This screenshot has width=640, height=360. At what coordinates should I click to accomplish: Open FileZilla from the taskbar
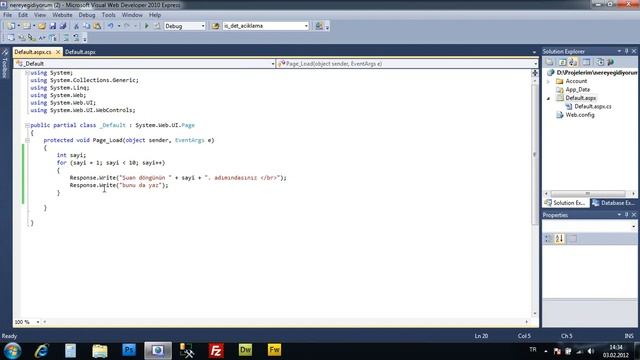(x=216, y=351)
